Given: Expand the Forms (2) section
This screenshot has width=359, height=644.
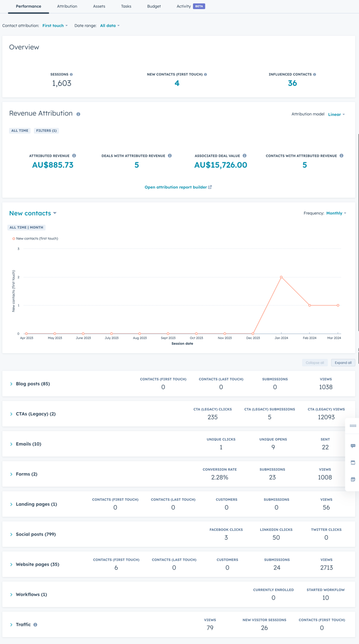Looking at the screenshot, I should (11, 475).
